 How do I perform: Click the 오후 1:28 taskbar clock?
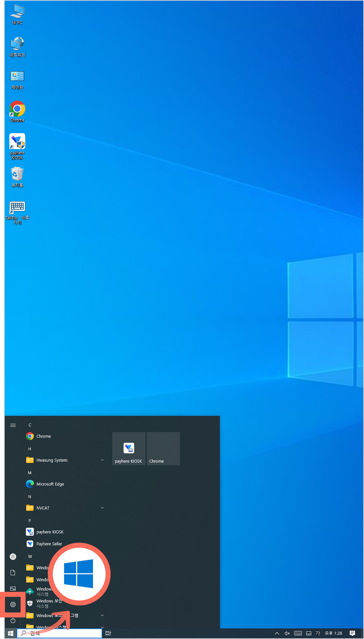333,633
